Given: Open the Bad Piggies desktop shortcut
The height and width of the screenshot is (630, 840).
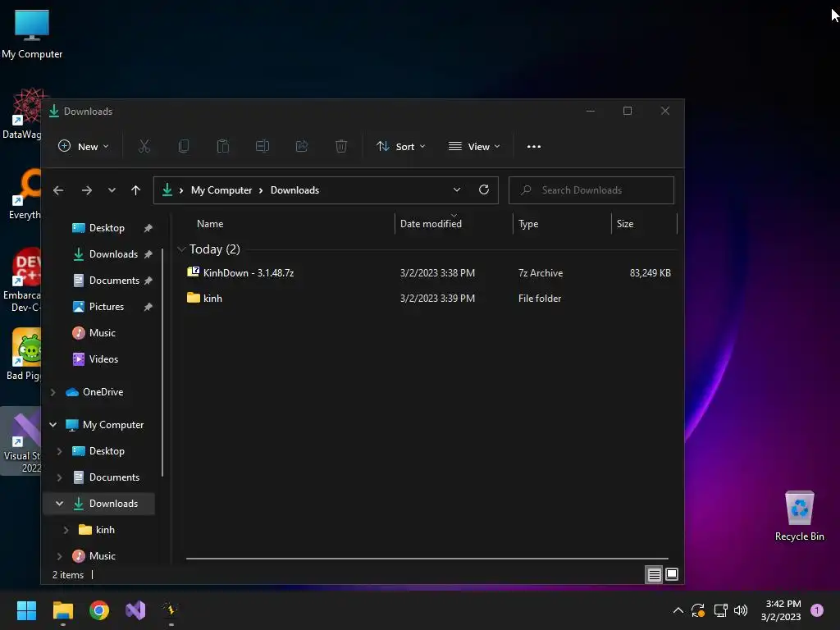Looking at the screenshot, I should point(24,354).
